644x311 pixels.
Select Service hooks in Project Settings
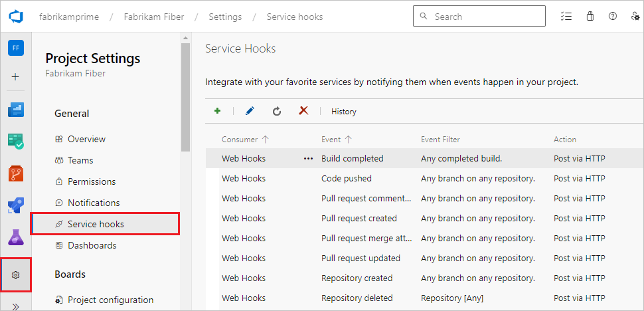pyautogui.click(x=96, y=224)
